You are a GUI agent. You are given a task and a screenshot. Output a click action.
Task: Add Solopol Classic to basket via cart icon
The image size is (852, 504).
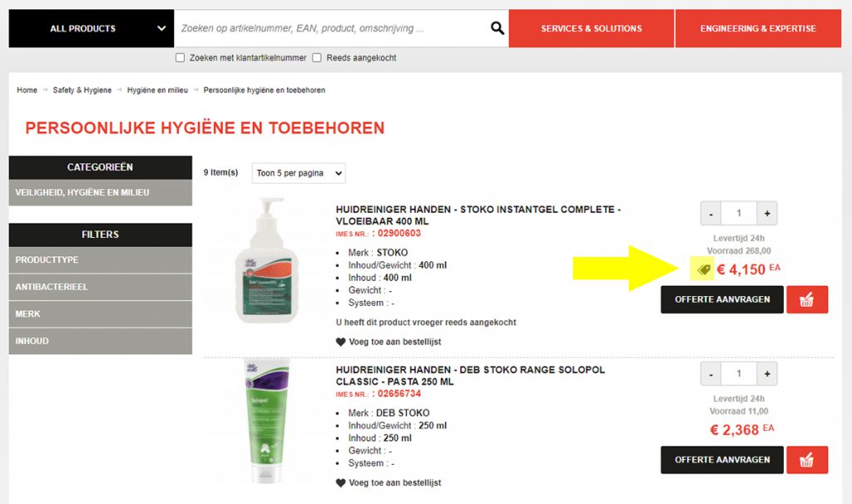[x=807, y=460]
